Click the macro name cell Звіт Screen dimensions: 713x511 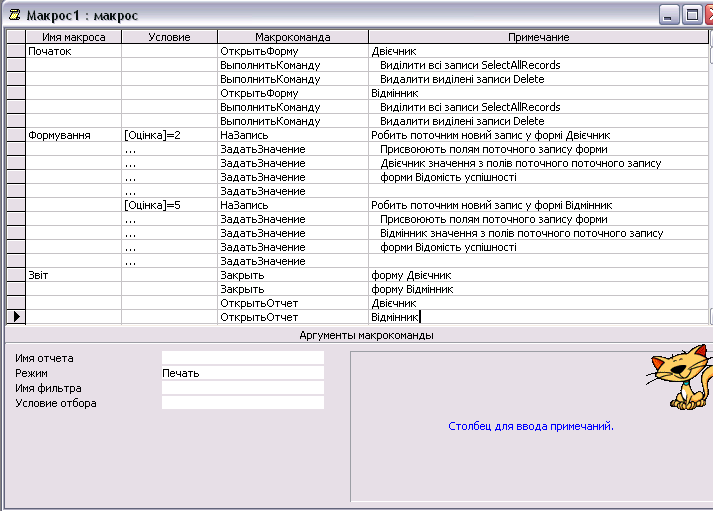click(x=74, y=275)
